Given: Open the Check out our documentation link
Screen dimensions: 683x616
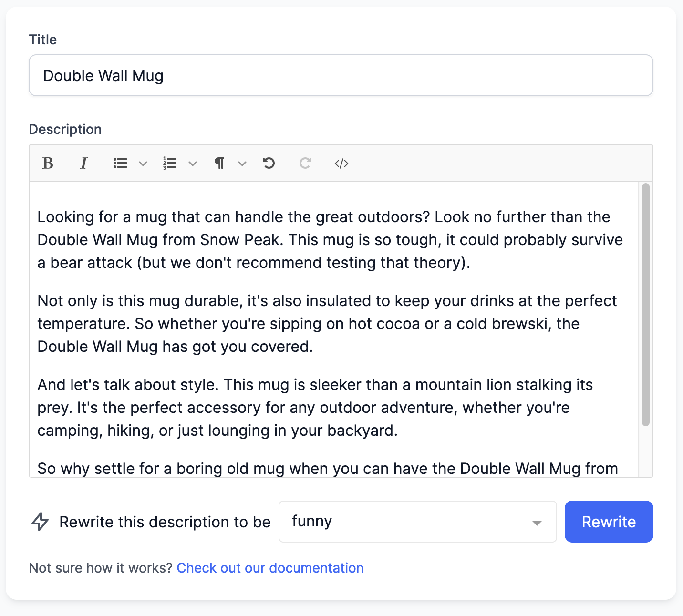Looking at the screenshot, I should click(270, 568).
